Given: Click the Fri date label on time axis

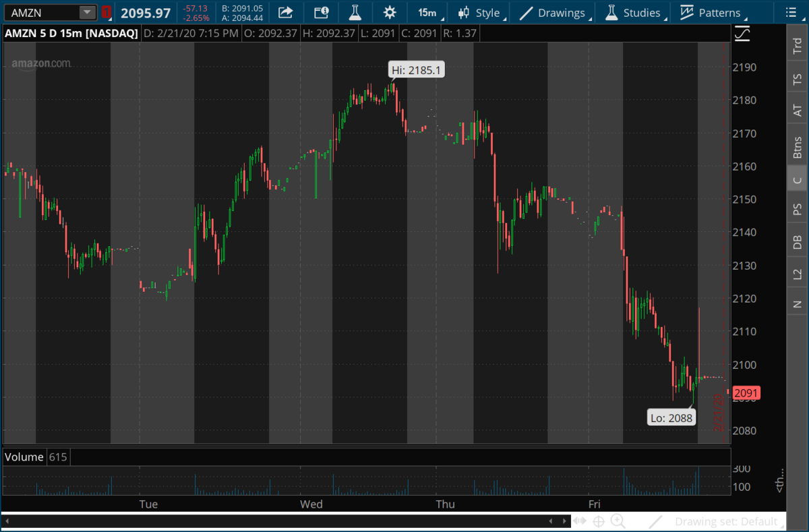Looking at the screenshot, I should tap(595, 504).
